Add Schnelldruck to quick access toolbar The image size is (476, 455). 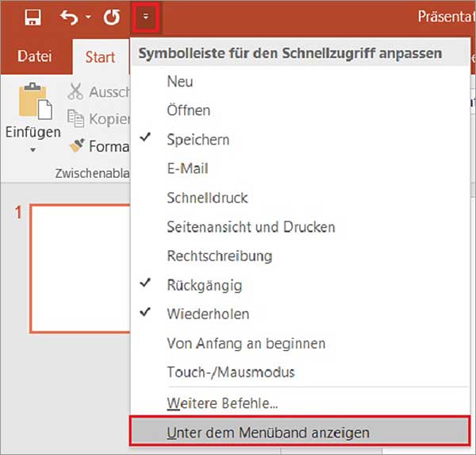coord(300,198)
